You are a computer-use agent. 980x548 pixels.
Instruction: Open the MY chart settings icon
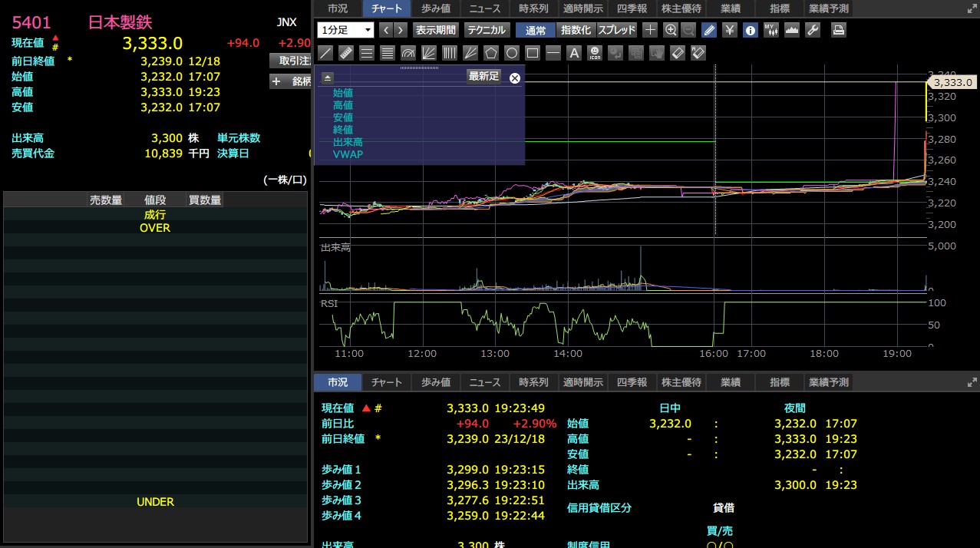coord(771,30)
